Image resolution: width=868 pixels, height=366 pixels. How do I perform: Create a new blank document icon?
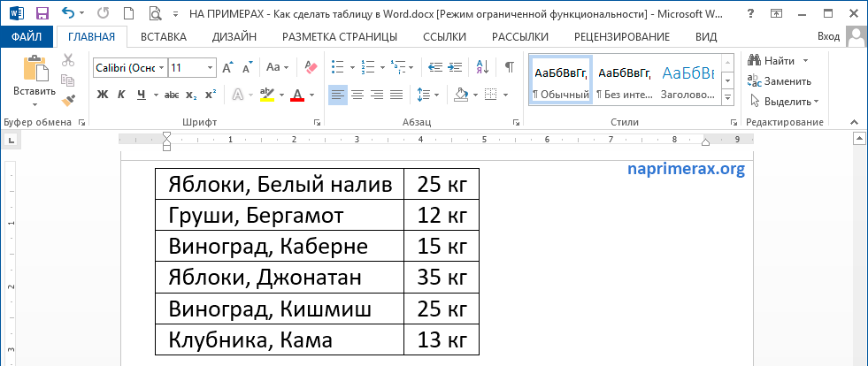128,12
